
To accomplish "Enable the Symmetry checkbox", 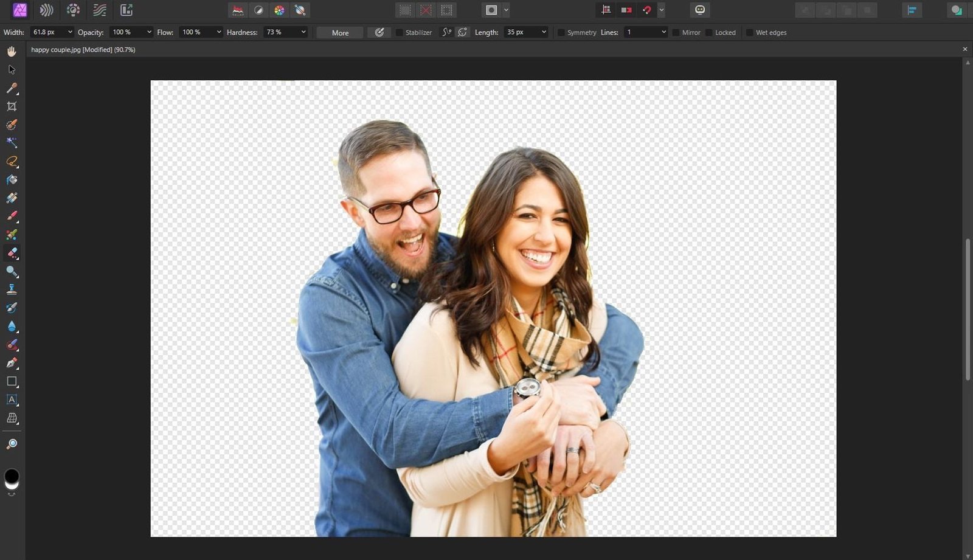I will click(561, 33).
